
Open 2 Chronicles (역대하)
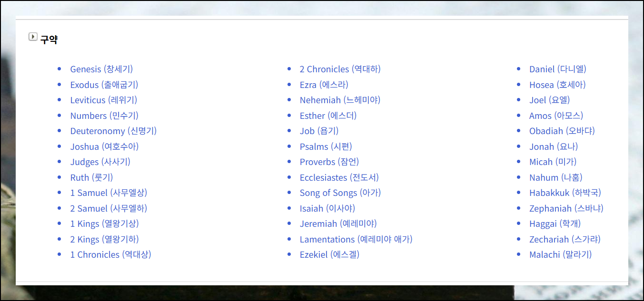[x=340, y=69]
